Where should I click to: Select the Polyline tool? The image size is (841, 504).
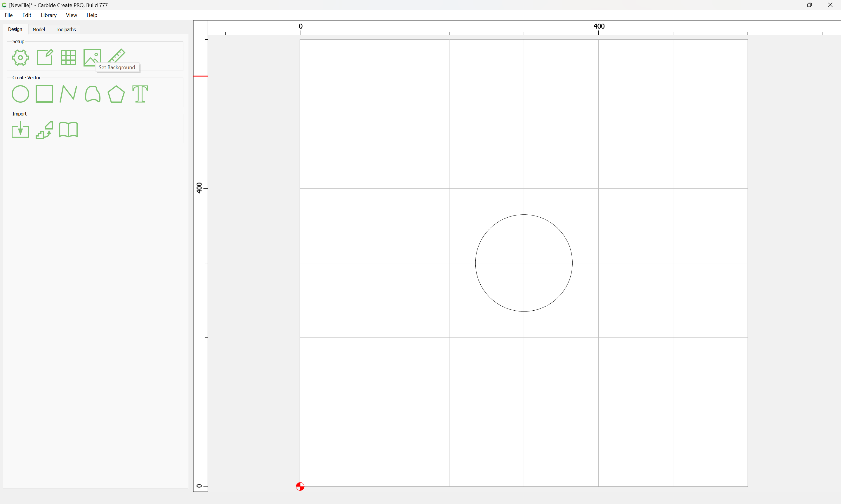click(68, 94)
